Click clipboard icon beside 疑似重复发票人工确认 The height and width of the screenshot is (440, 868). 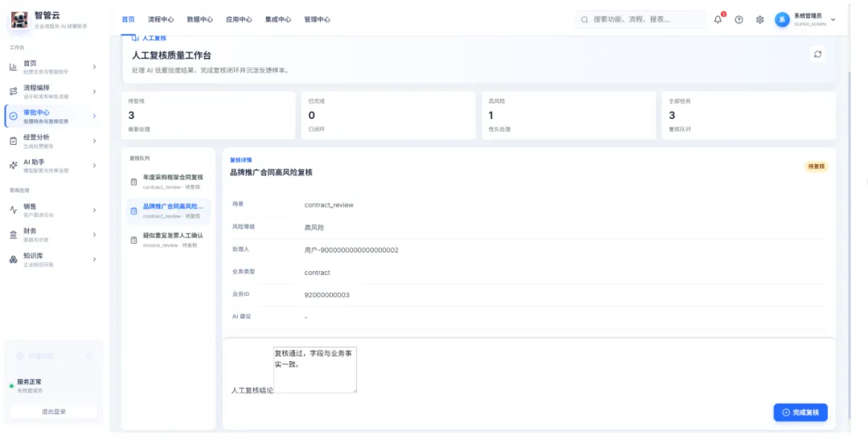(133, 240)
